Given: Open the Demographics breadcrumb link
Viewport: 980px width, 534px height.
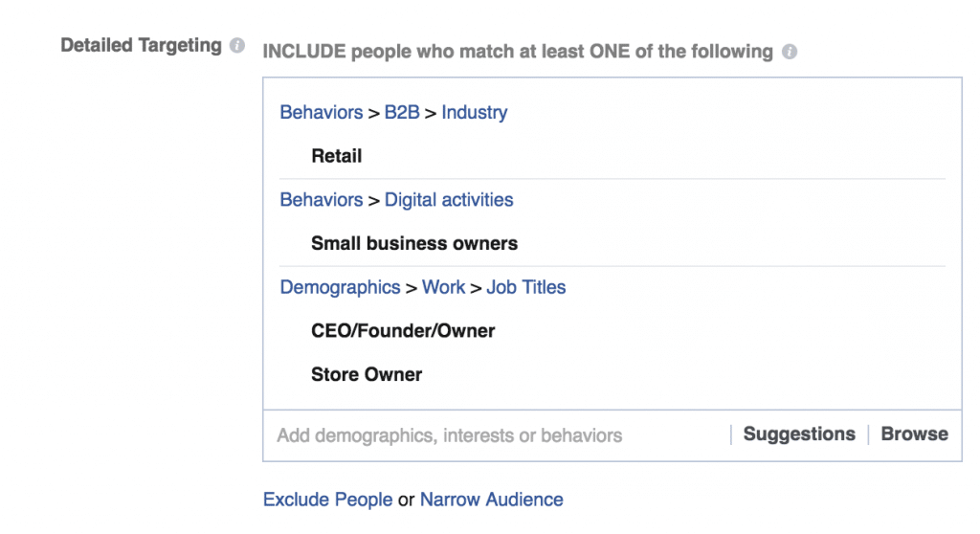Looking at the screenshot, I should click(340, 288).
